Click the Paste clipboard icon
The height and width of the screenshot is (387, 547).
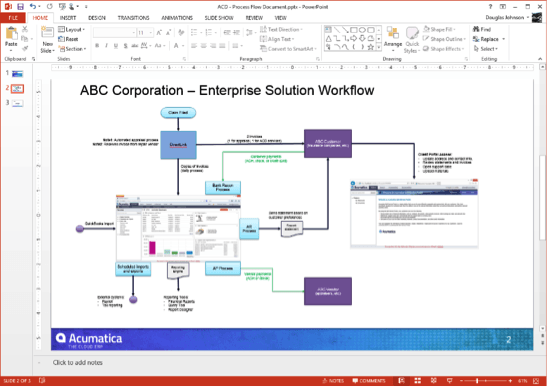click(x=12, y=34)
